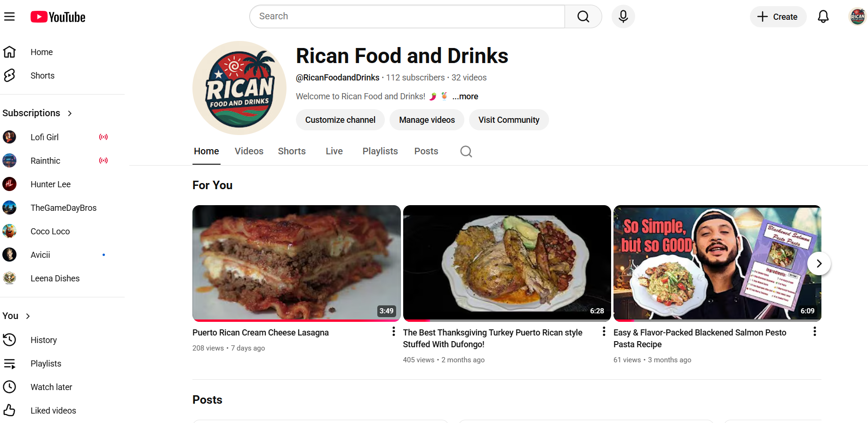Open the hamburger guide menu
This screenshot has width=868, height=423.
(9, 17)
